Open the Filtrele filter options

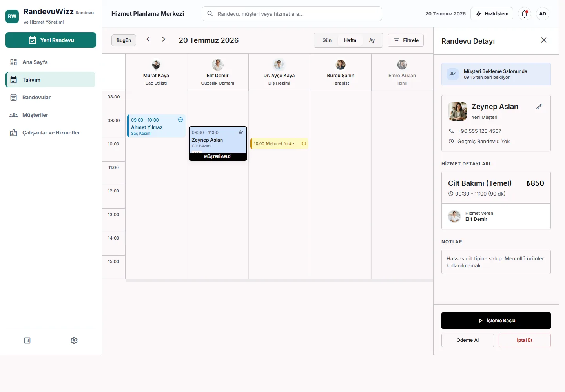coord(406,40)
